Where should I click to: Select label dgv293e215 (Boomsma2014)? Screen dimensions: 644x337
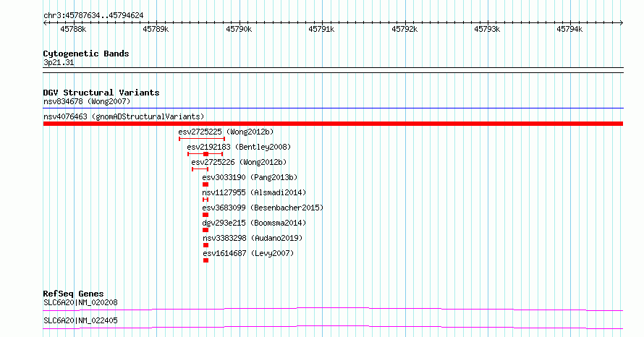tap(254, 223)
